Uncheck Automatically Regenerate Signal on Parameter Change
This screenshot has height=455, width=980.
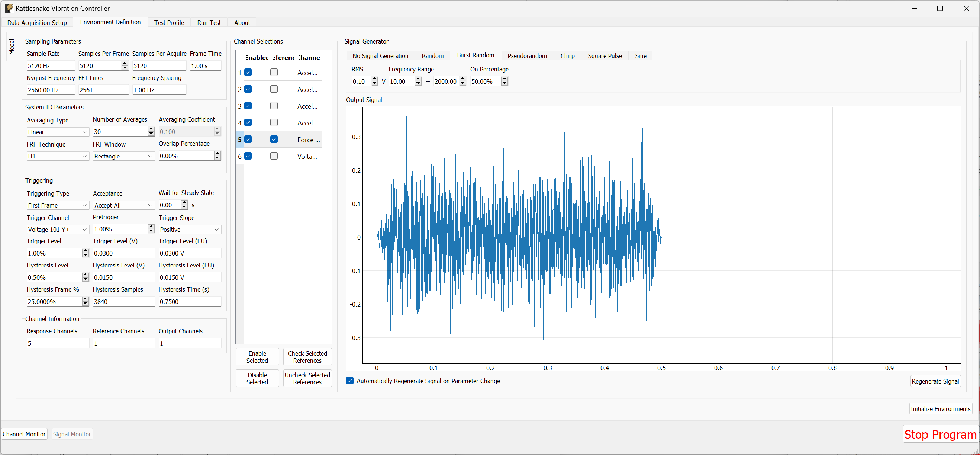tap(349, 381)
